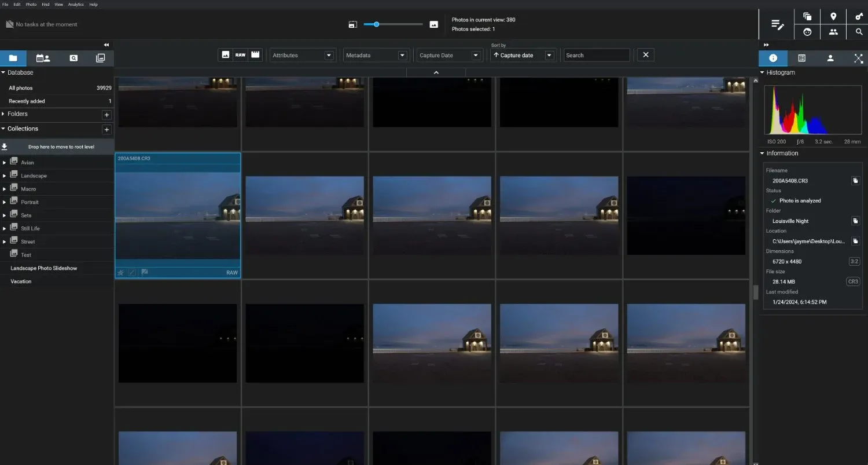
Task: Toggle the flag on selected photo thumbnail
Action: pos(145,272)
